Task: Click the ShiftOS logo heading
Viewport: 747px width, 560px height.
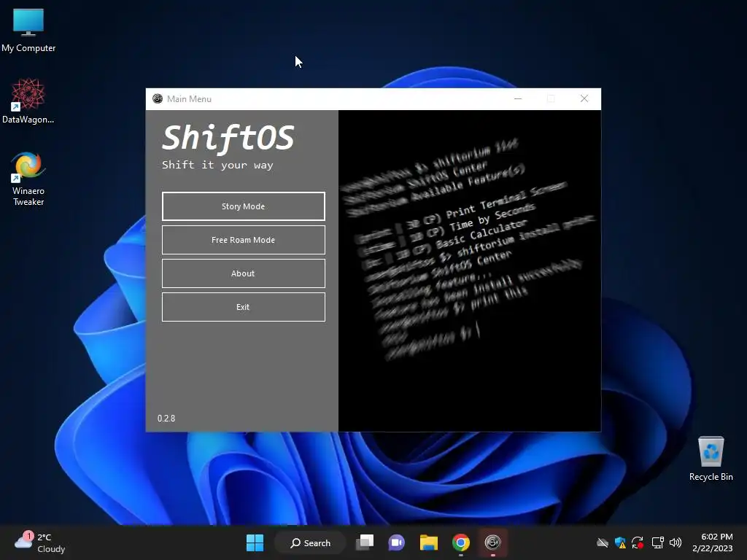Action: coord(228,139)
